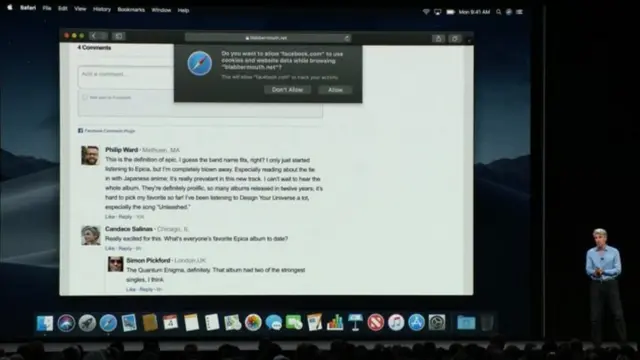Open Spotlight search in the menu bar
The height and width of the screenshot is (360, 640).
click(498, 12)
